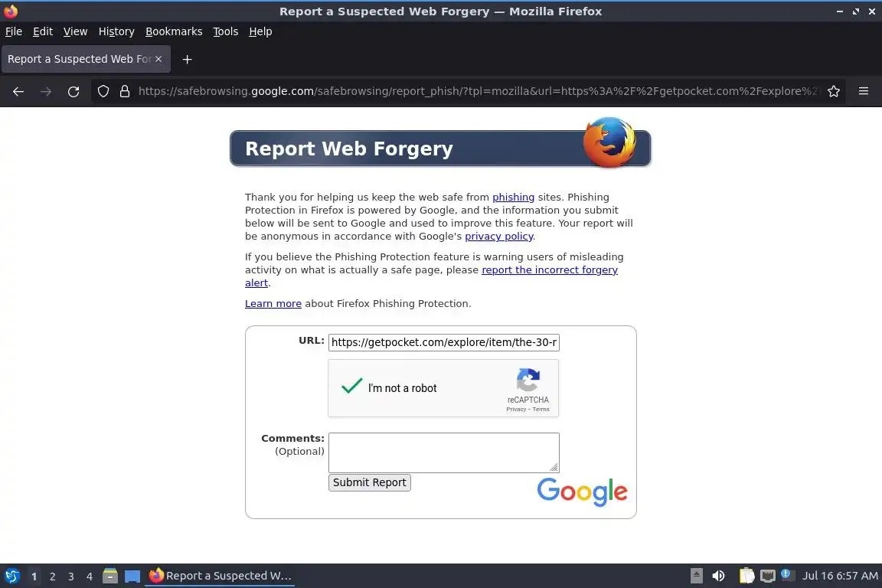Select the Report a Suspected Web Forgery tab
The width and height of the screenshot is (882, 588).
86,59
